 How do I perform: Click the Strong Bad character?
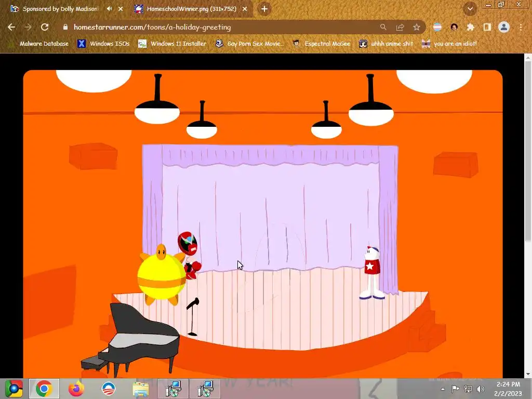[189, 255]
